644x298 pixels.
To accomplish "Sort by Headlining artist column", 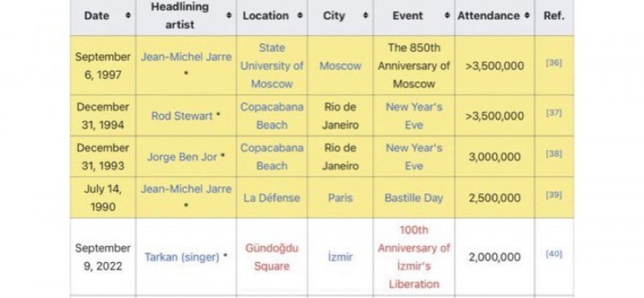I will 229,15.
